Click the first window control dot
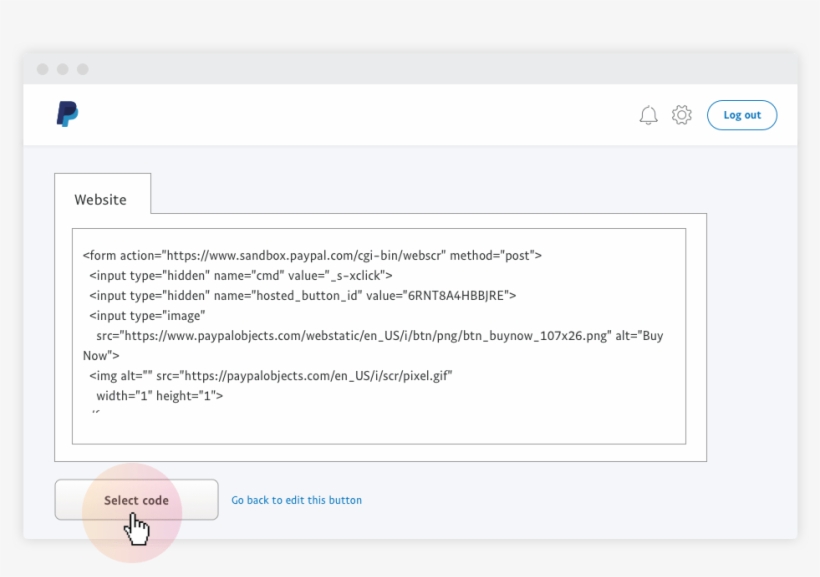The width and height of the screenshot is (820, 577). click(x=42, y=69)
